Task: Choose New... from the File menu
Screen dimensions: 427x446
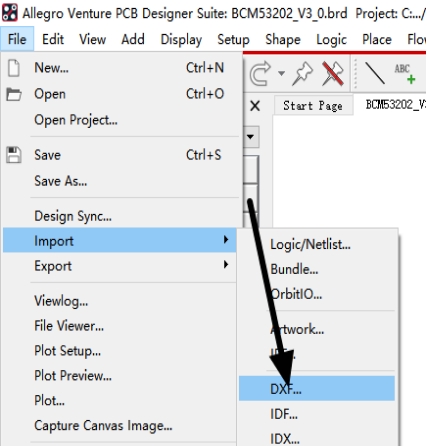Action: coord(121,68)
